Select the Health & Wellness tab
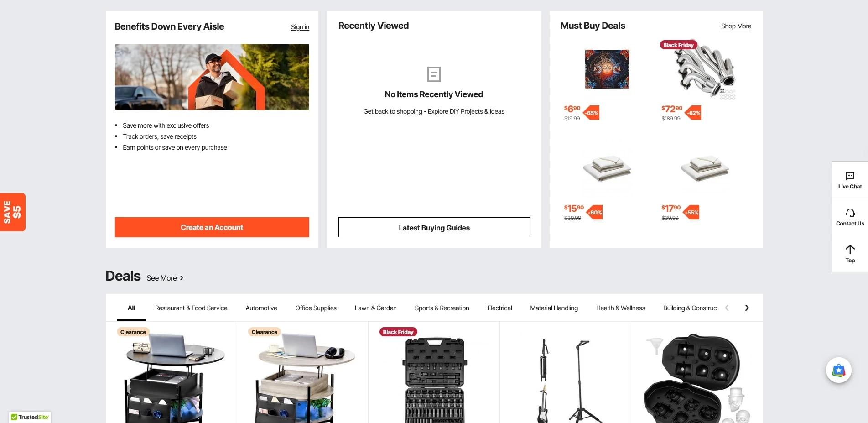868x423 pixels. (620, 308)
